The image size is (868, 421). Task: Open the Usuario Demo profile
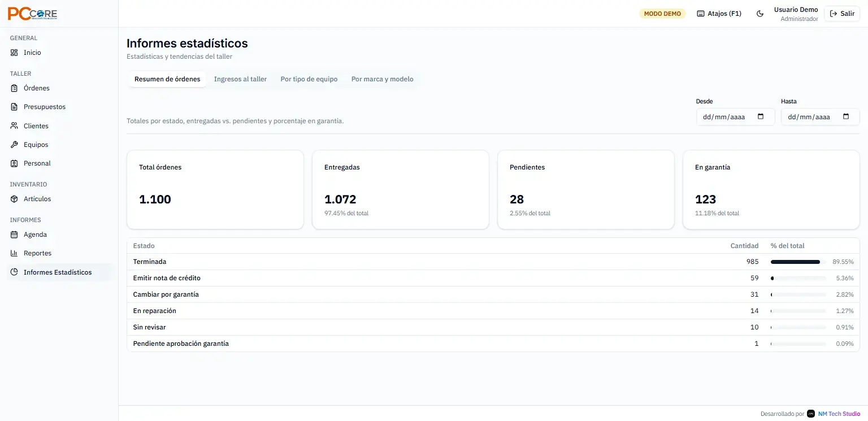click(x=796, y=14)
